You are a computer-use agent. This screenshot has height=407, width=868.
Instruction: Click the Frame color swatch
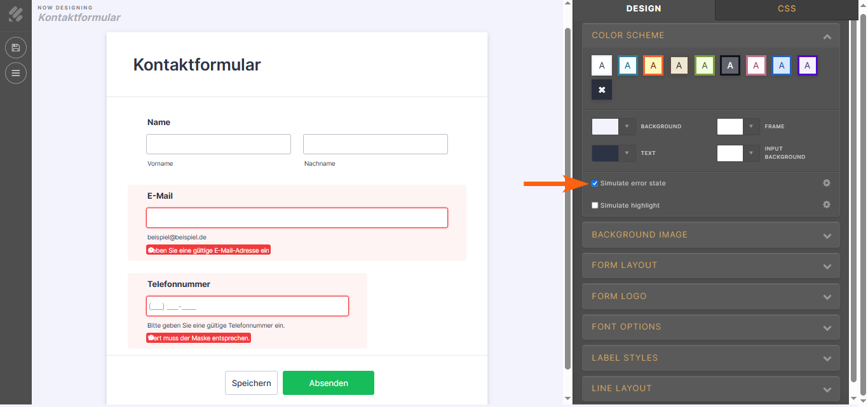point(730,126)
